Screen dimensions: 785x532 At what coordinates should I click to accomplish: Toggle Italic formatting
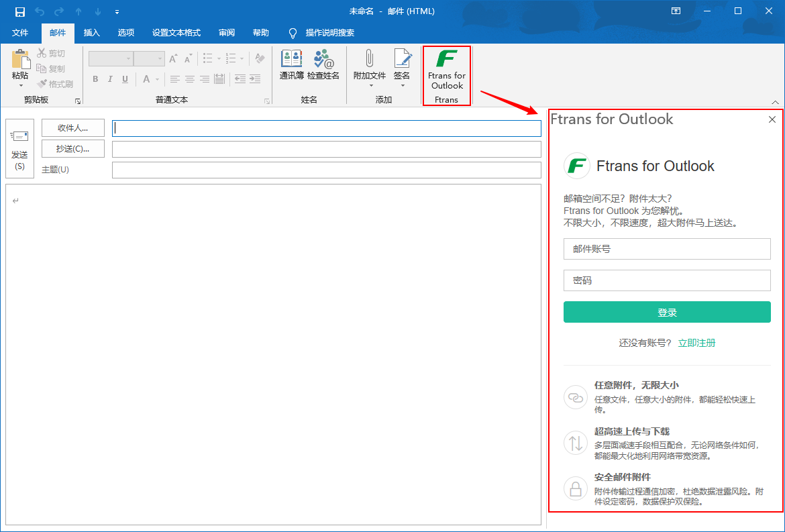point(110,78)
